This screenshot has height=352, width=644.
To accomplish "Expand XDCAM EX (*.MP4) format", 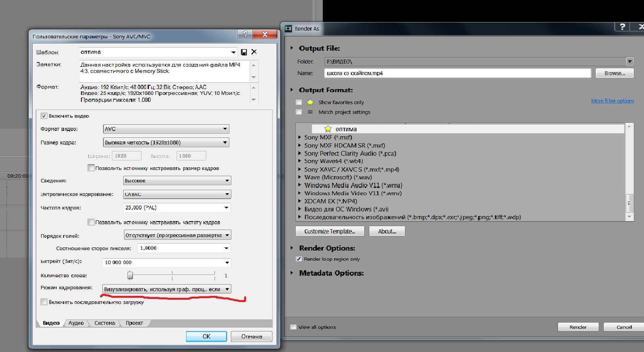I will 300,201.
